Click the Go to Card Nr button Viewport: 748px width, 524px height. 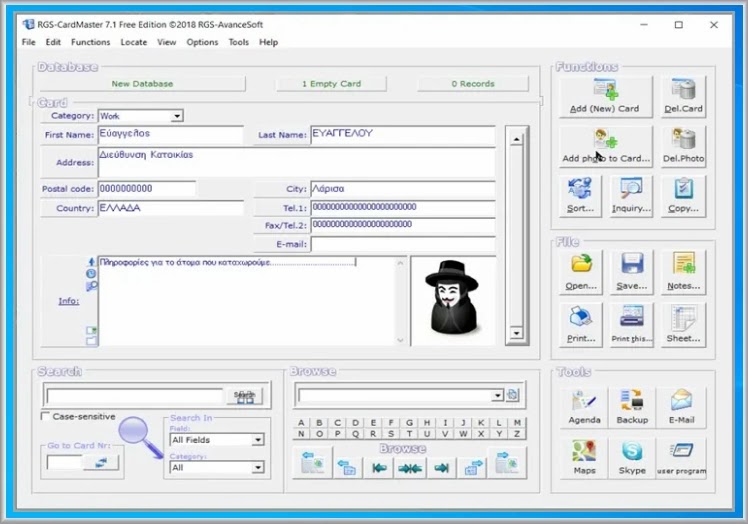[101, 462]
